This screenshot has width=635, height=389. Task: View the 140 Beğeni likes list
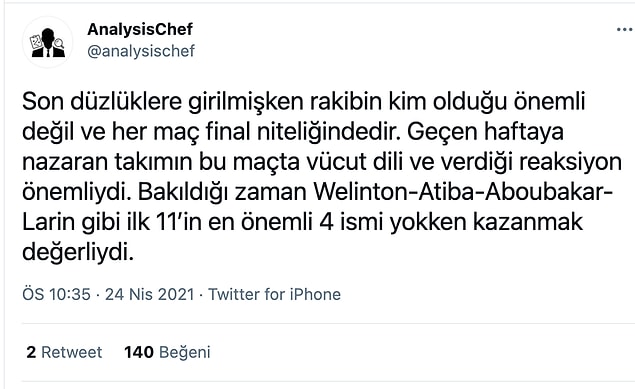click(x=167, y=352)
